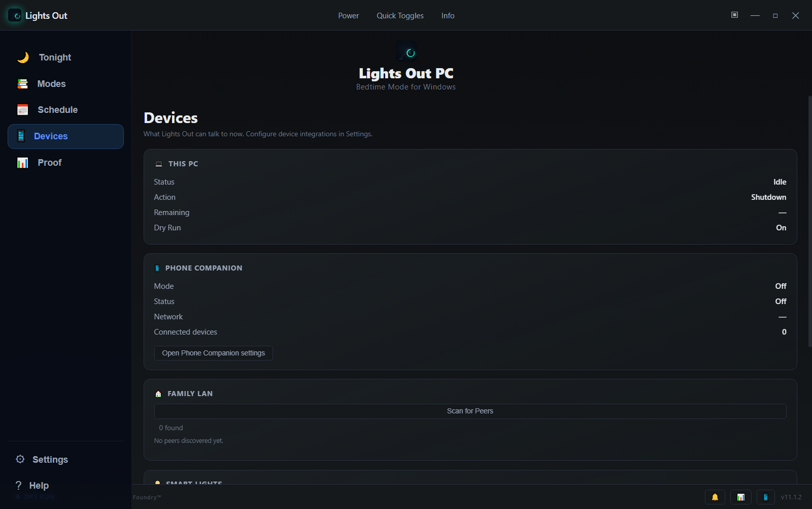Click the Devices page heading
This screenshot has width=812, height=509.
click(171, 118)
